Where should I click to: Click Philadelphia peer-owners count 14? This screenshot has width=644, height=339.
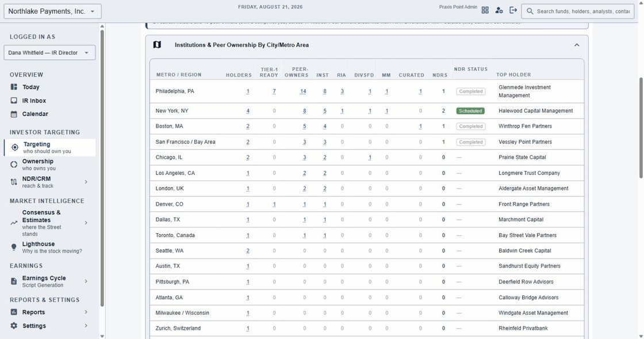click(x=302, y=91)
